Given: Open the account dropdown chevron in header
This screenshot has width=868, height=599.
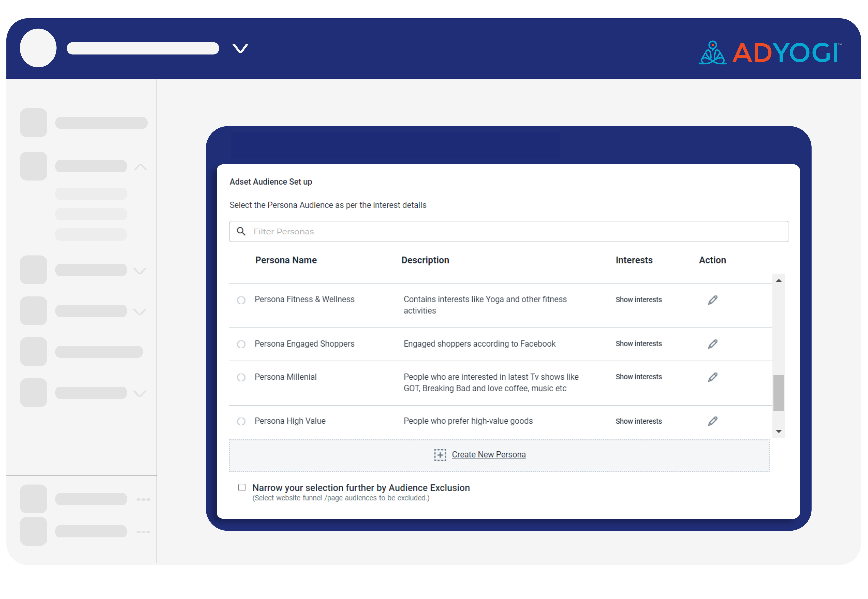Looking at the screenshot, I should 240,48.
